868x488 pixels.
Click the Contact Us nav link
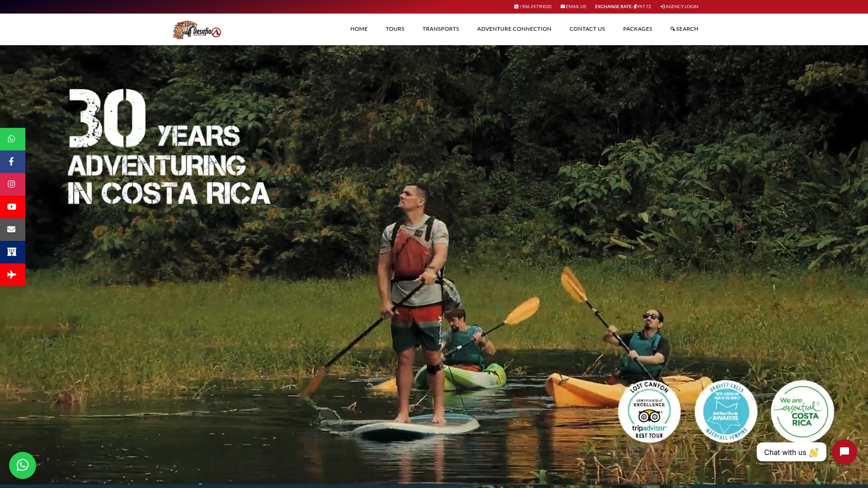point(587,29)
